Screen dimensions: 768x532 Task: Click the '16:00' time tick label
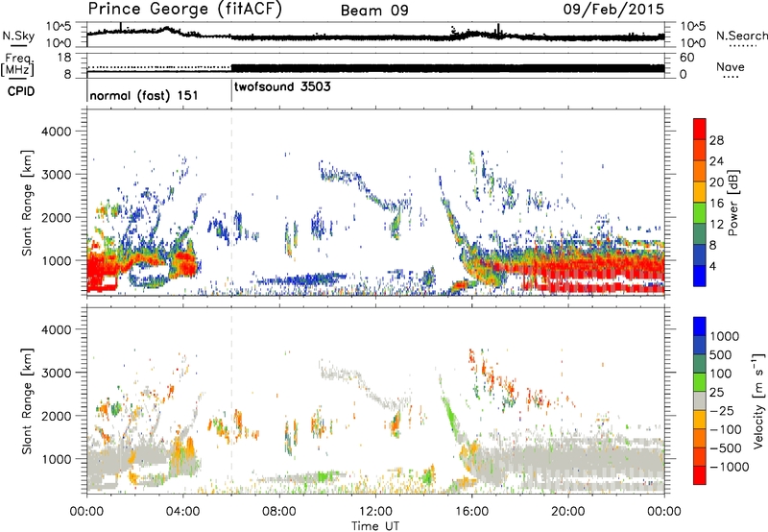pos(471,512)
